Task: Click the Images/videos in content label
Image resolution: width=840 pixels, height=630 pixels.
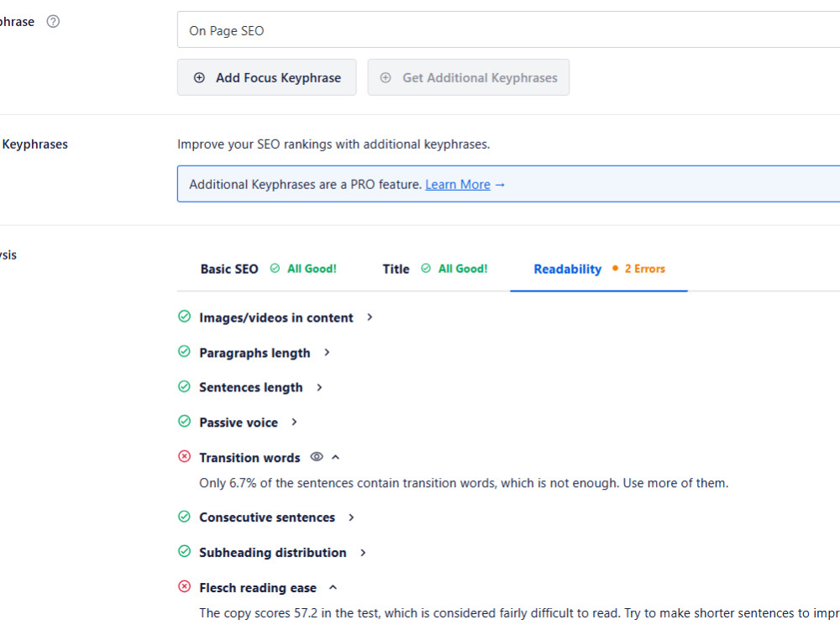Action: [276, 318]
